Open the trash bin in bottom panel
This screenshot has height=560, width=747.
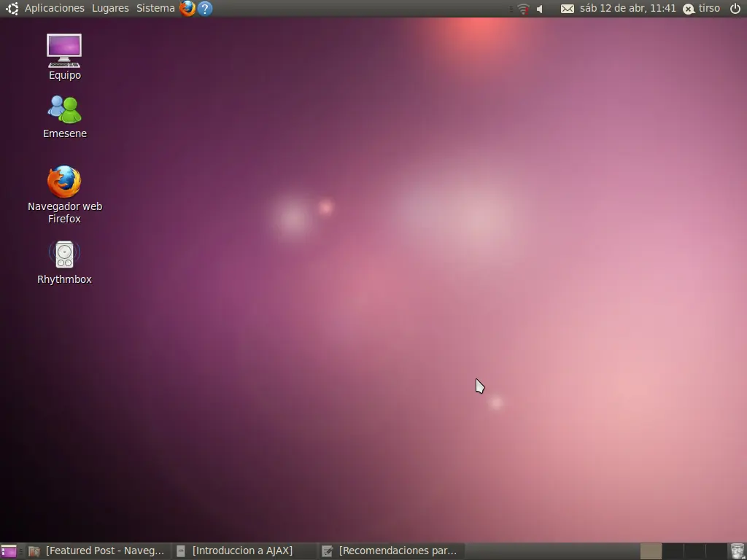pyautogui.click(x=737, y=551)
